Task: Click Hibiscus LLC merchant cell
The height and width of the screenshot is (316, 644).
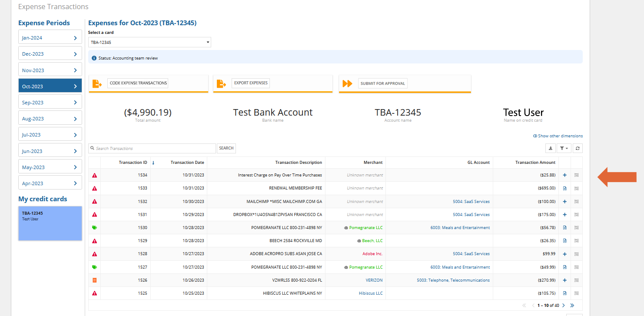Action: [x=371, y=293]
